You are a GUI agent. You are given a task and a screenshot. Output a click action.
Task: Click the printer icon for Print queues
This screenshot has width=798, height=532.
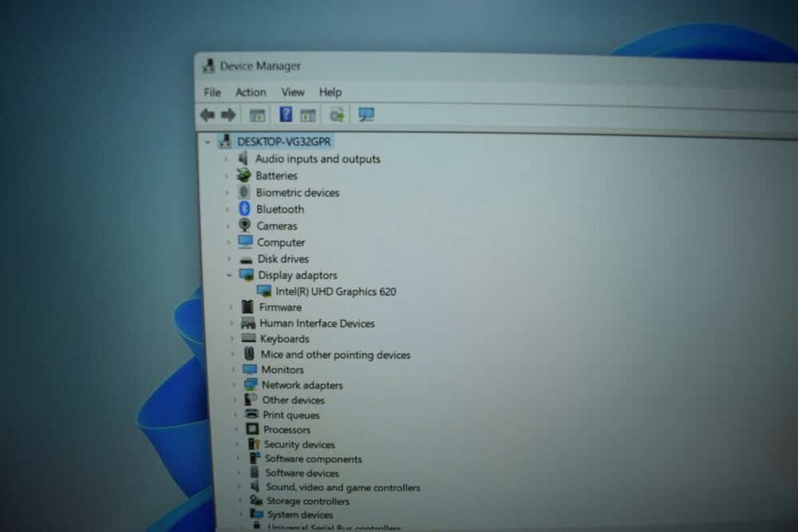pos(251,414)
